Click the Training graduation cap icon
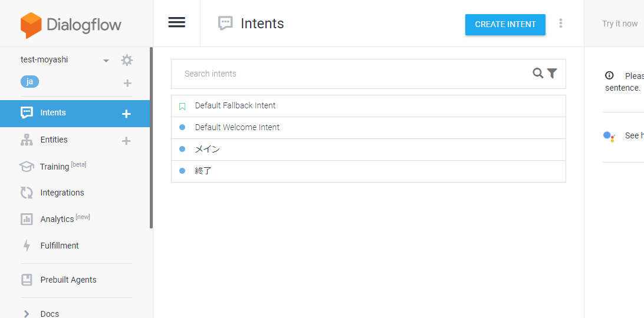Screen dimensions: 644x318 point(27,167)
